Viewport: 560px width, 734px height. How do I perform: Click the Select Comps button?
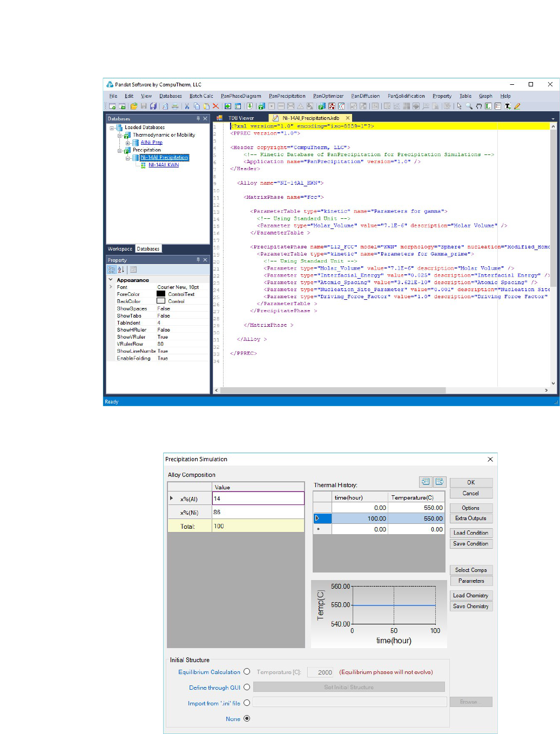tap(471, 570)
